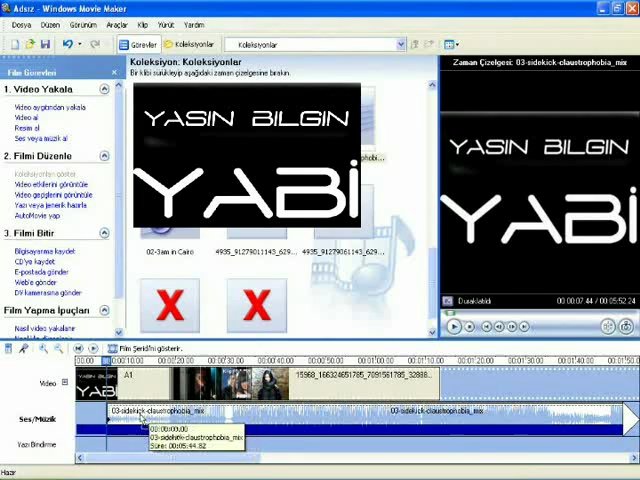Click Nasıl video yakalanır link
Image resolution: width=640 pixels, height=480 pixels.
pyautogui.click(x=45, y=328)
